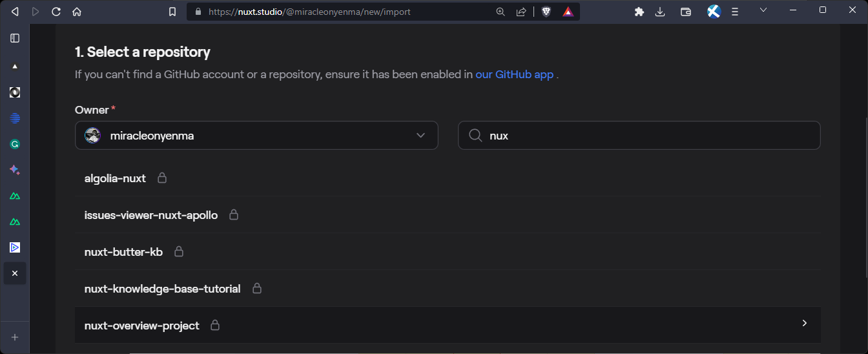Screen dimensions: 868x354
Task: Expand the Owner dropdown miracleonyenma
Action: point(256,136)
